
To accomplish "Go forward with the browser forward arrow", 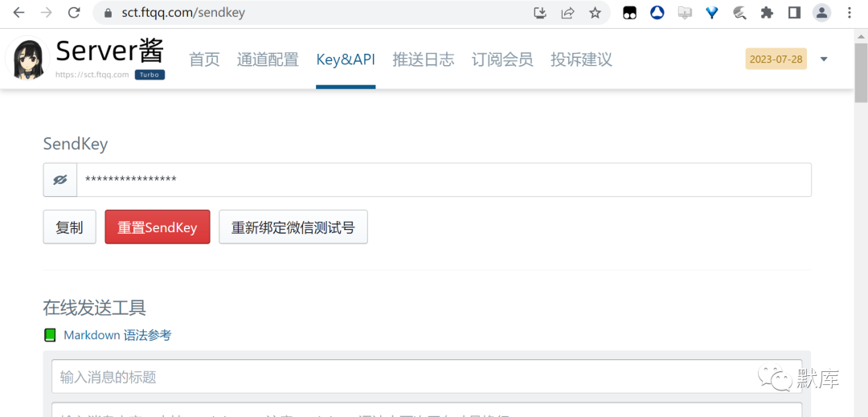I will [47, 13].
